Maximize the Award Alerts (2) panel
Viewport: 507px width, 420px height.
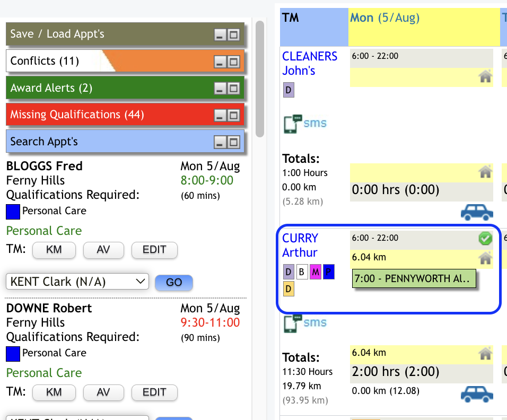[x=233, y=88]
